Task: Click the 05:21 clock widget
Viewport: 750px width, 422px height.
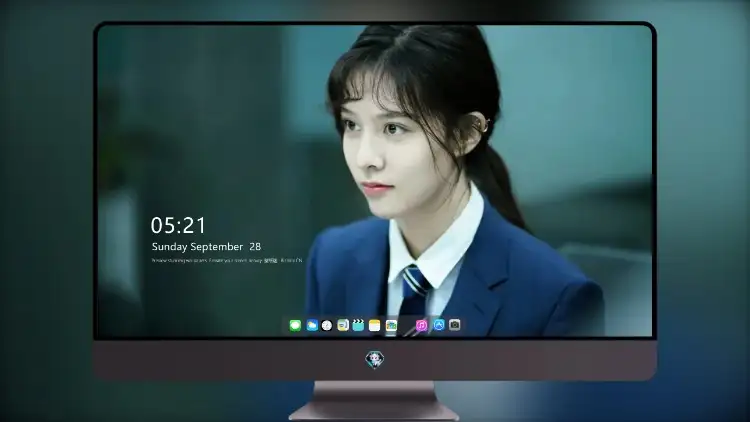Action: (178, 225)
